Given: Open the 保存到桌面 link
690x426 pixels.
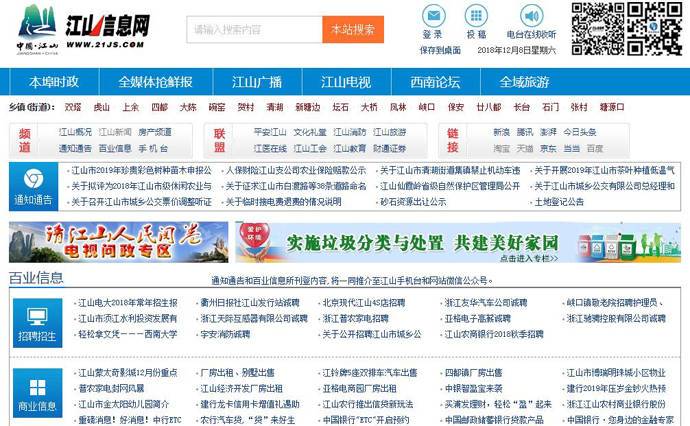Looking at the screenshot, I should coord(440,49).
